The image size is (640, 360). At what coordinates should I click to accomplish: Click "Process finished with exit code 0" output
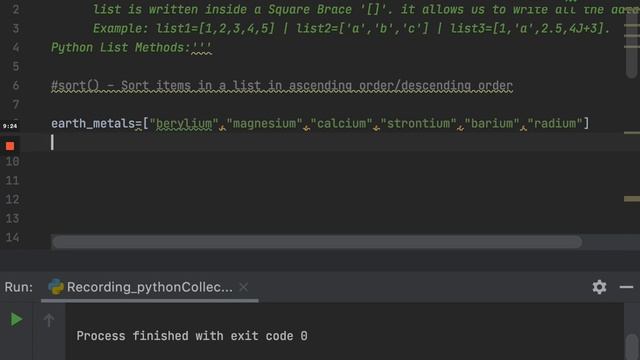[192, 336]
